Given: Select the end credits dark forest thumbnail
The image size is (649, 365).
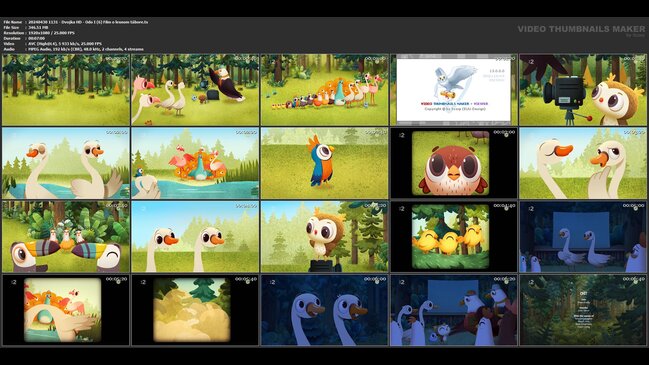Looking at the screenshot, I should tap(583, 310).
